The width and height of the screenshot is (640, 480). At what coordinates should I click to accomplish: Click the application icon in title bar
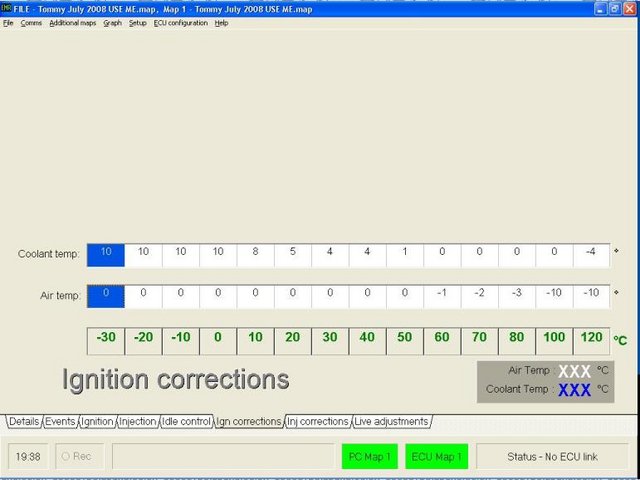point(6,9)
